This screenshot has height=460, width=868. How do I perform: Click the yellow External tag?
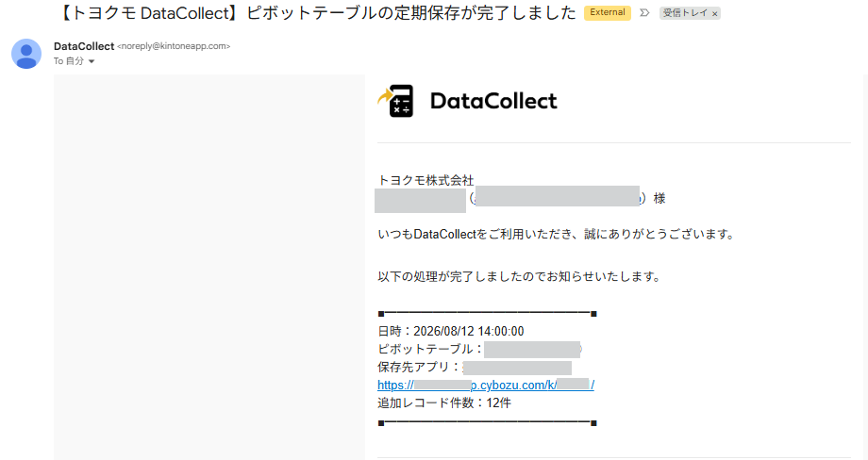[608, 12]
